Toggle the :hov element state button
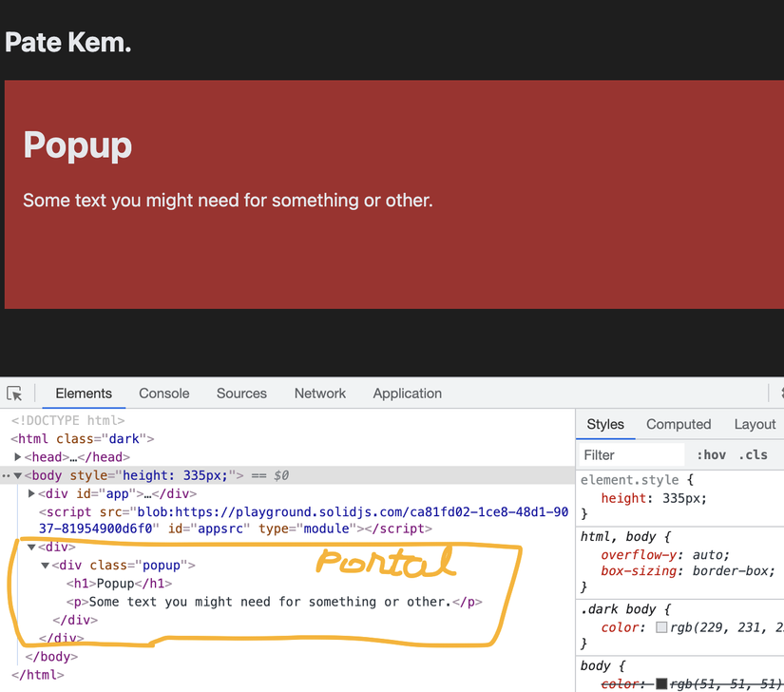 click(711, 455)
